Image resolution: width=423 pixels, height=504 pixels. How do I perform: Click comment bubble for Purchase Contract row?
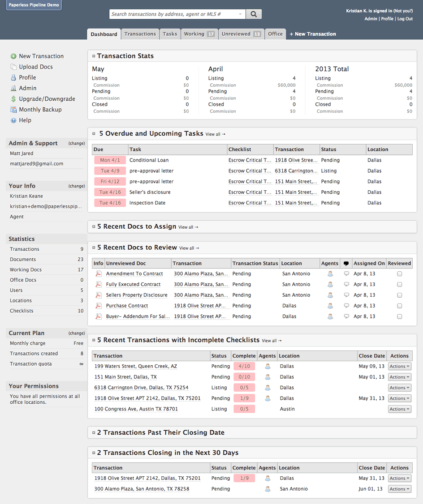click(x=346, y=306)
